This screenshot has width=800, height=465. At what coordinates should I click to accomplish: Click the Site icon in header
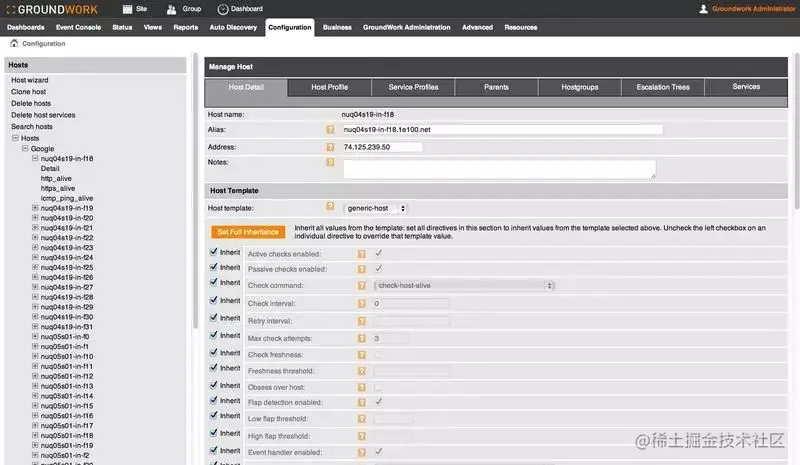(x=127, y=9)
